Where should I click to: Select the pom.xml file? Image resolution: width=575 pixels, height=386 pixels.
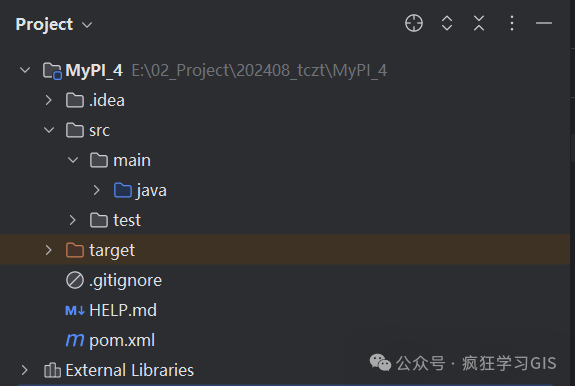point(122,340)
